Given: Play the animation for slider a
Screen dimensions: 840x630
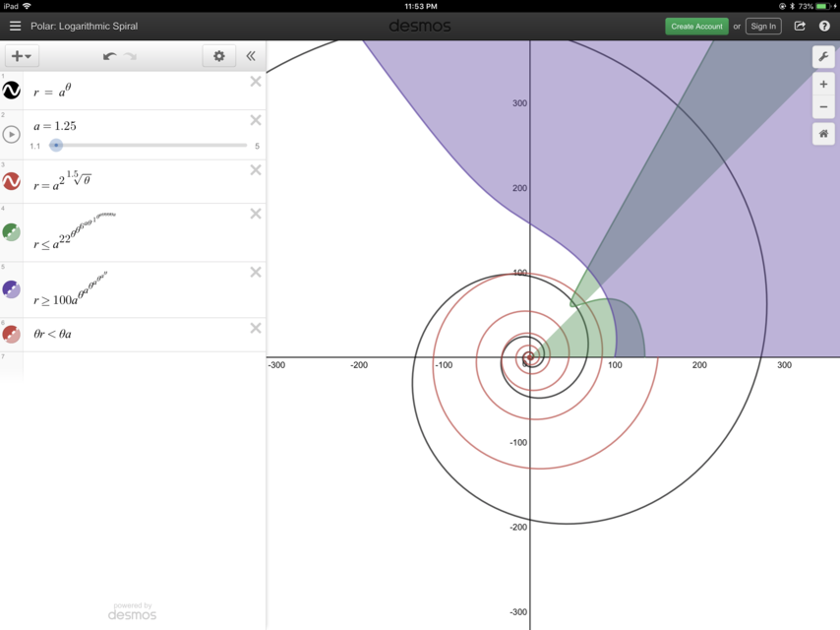Looking at the screenshot, I should tap(12, 135).
